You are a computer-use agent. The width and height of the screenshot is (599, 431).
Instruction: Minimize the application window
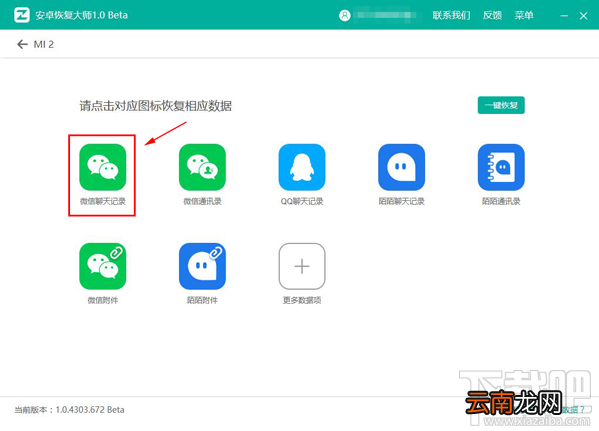tap(564, 16)
